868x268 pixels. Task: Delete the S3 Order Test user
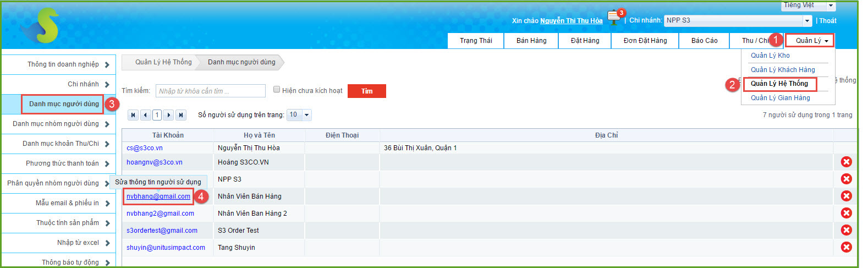point(846,230)
